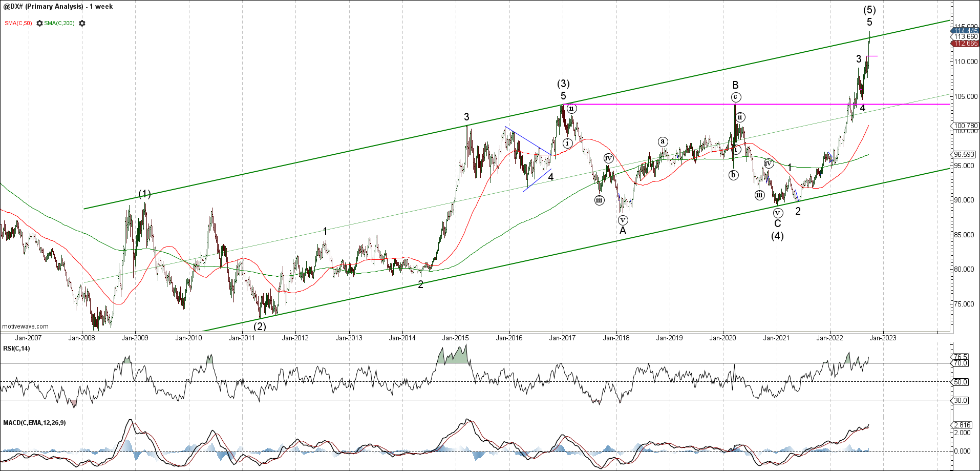980x471 pixels.
Task: Click the RSI value tag 76.5
Action: pyautogui.click(x=960, y=357)
